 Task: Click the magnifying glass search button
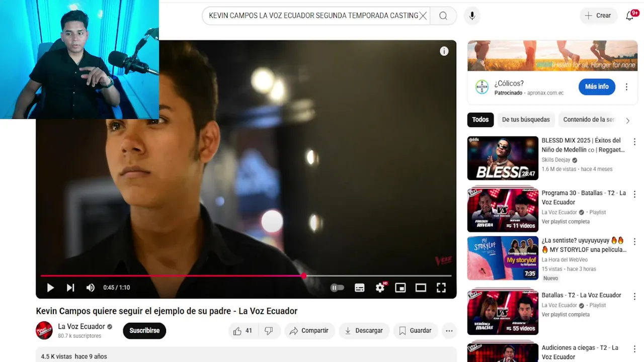(x=443, y=16)
